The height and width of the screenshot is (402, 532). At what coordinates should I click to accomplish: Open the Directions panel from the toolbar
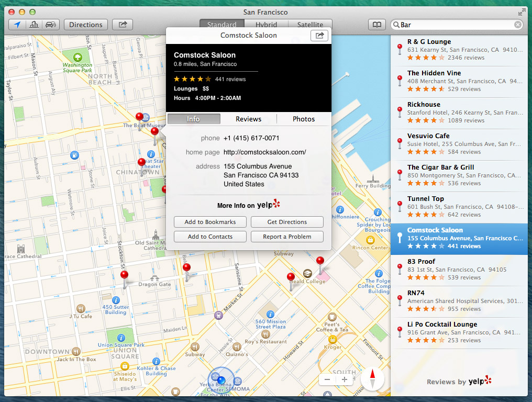tap(86, 25)
